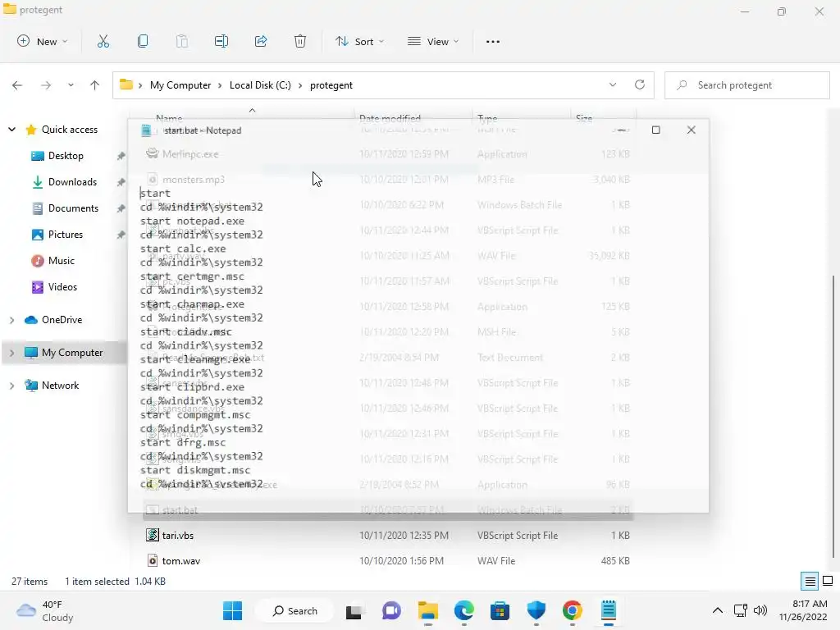The image size is (840, 630).
Task: Click the Cut scissors icon in toolbar
Action: (x=103, y=41)
